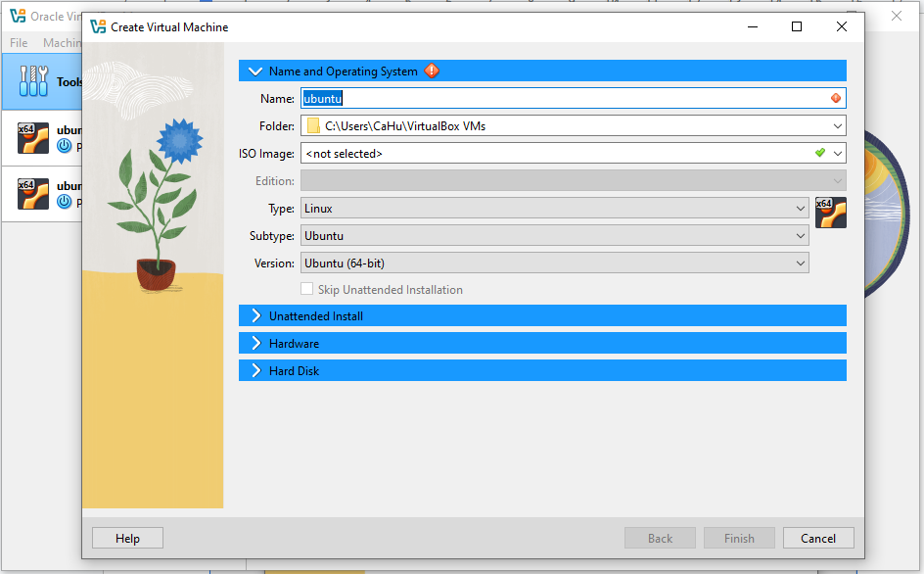
Task: Open the ISO Image dropdown arrow
Action: [x=838, y=154]
